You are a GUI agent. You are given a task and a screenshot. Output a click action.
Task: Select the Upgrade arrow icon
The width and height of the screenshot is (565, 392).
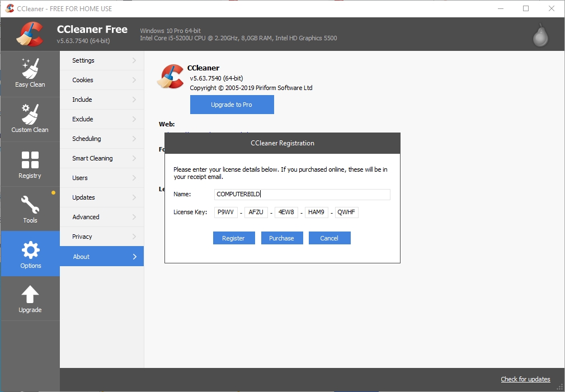tap(30, 294)
